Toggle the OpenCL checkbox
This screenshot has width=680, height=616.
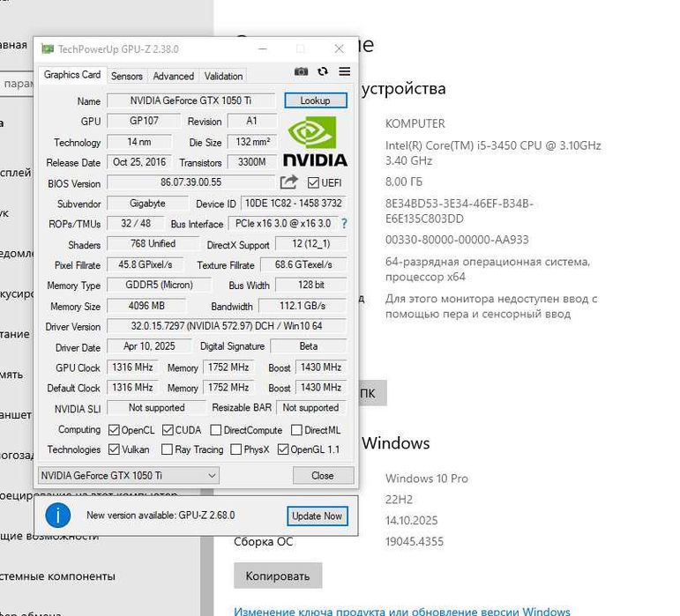pos(114,430)
